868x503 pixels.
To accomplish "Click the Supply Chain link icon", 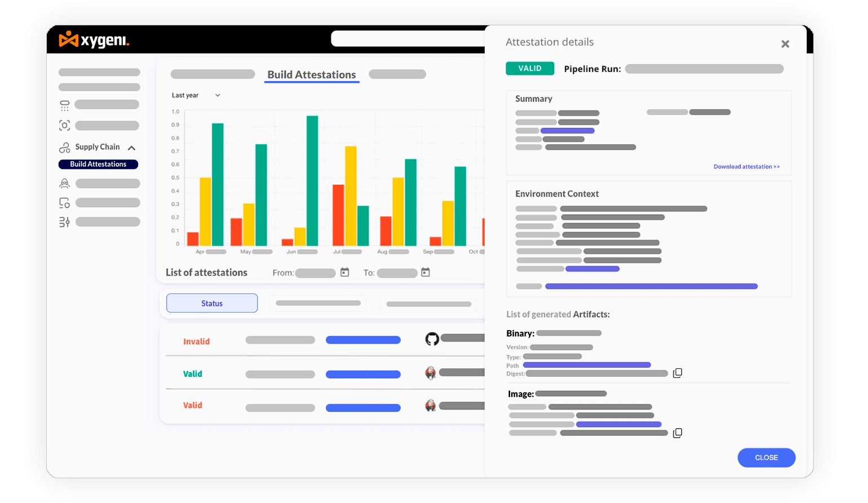I will tap(64, 148).
